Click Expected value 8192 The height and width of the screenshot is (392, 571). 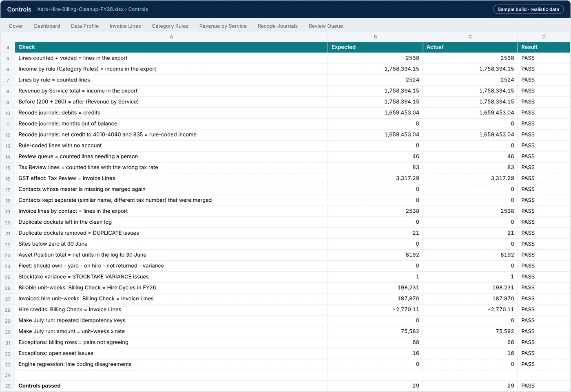[375, 255]
